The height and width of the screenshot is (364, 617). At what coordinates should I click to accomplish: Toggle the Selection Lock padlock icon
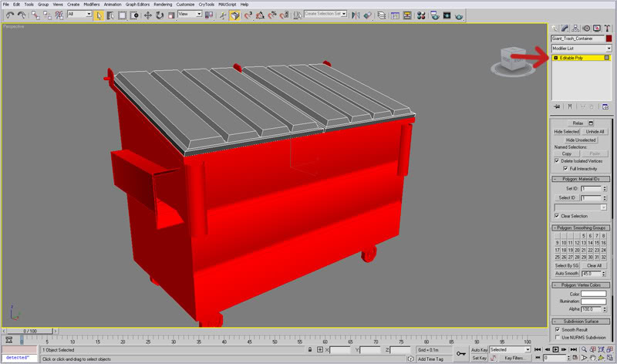[310, 349]
